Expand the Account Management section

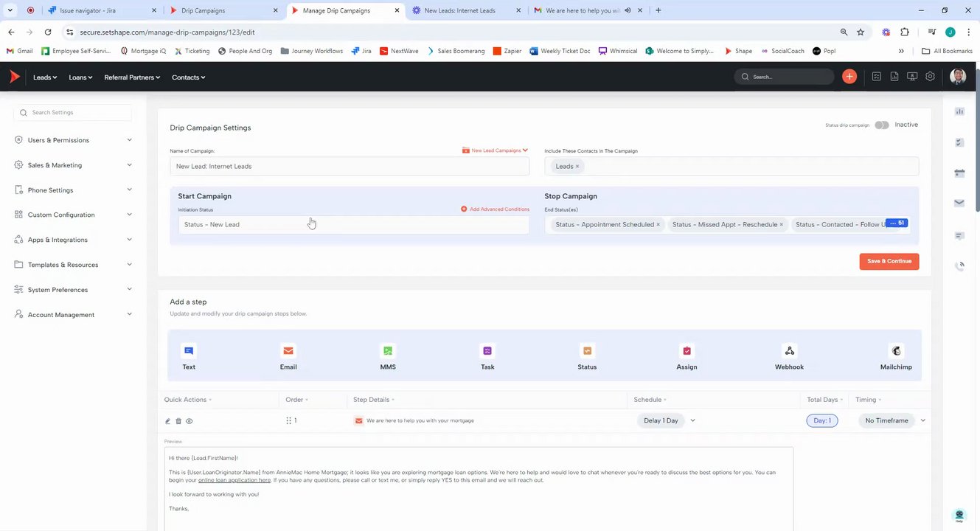pos(74,315)
